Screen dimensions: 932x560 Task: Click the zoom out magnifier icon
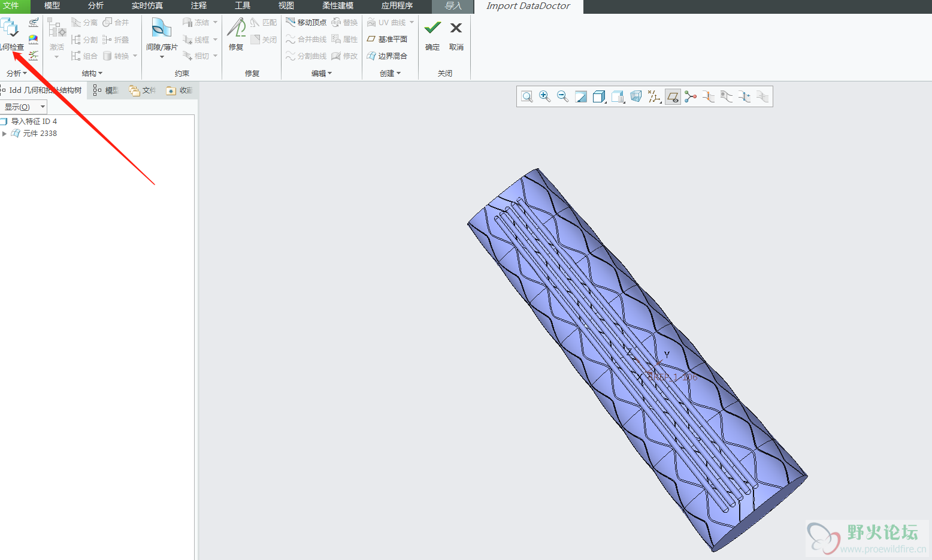point(563,96)
